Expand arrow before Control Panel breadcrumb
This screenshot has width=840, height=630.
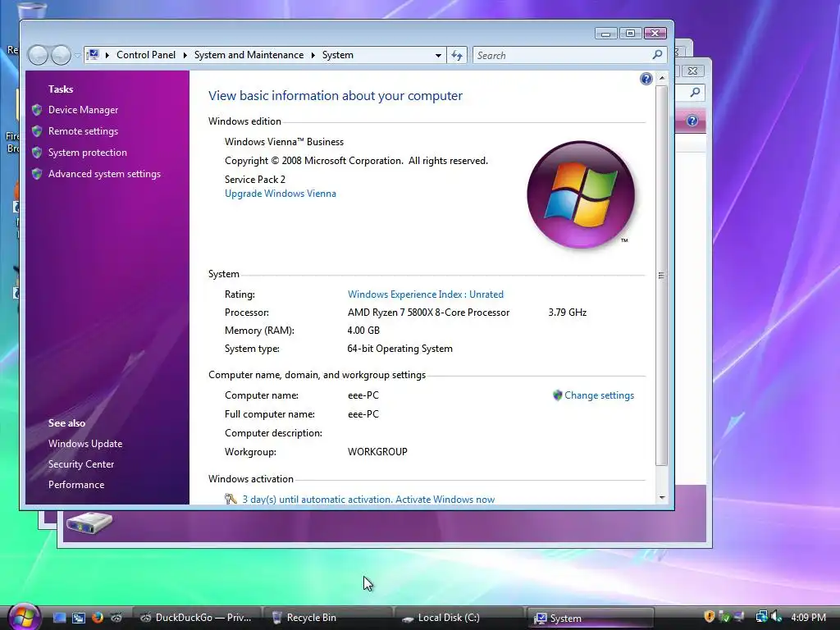click(107, 55)
